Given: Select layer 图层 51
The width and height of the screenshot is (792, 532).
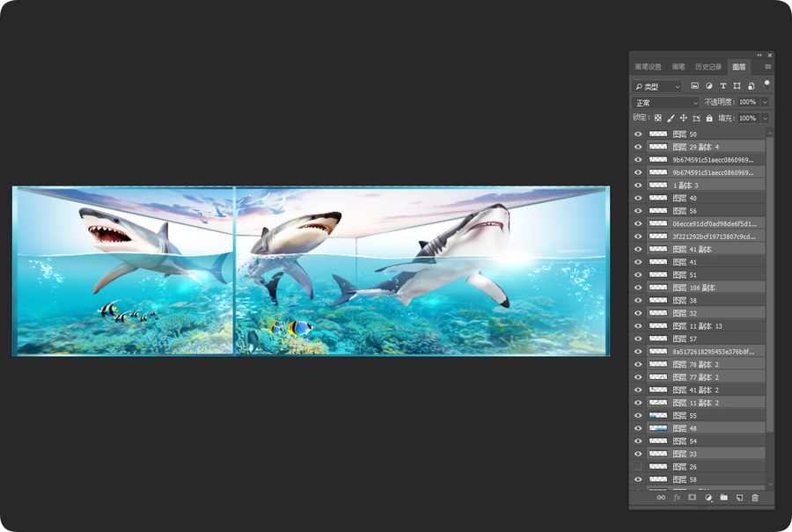Looking at the screenshot, I should coord(706,275).
